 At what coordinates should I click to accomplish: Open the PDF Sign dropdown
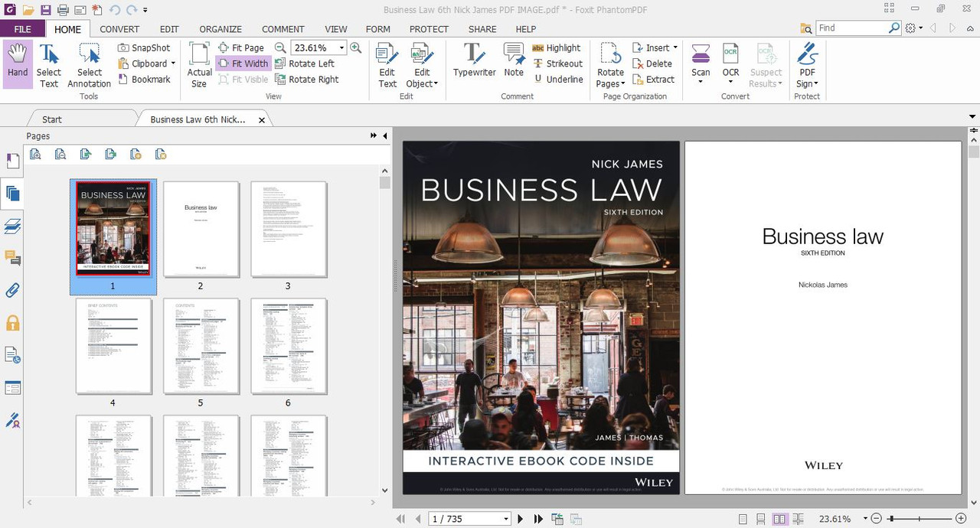pos(807,64)
